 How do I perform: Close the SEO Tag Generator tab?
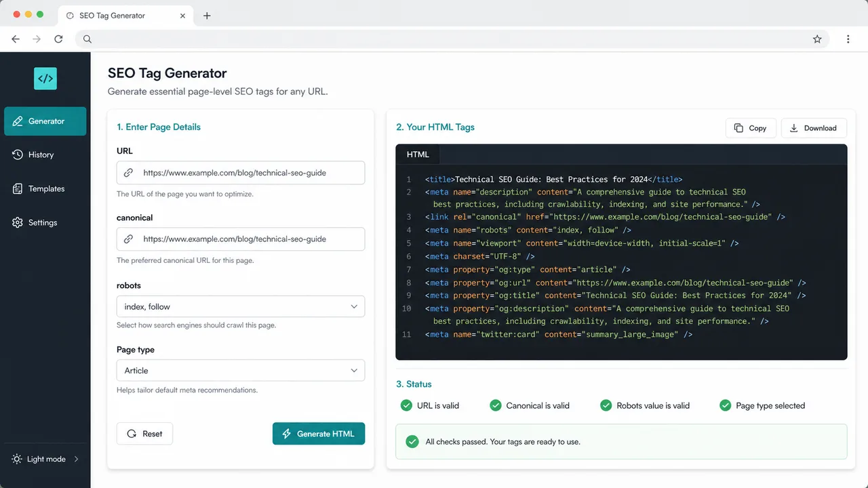[x=182, y=16]
